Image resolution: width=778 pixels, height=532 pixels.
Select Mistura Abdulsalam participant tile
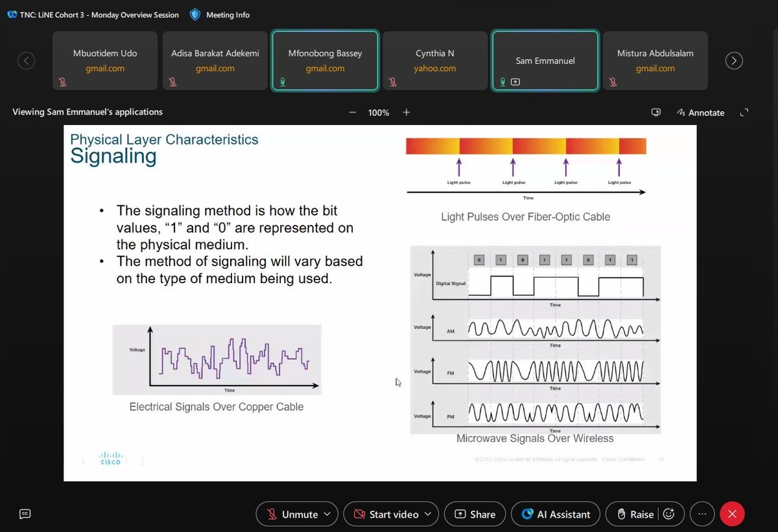click(x=655, y=60)
